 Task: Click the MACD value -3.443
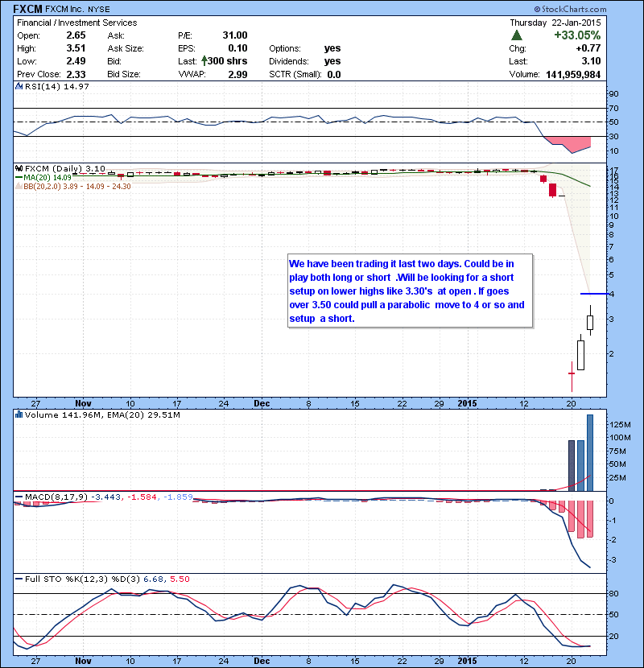(106, 497)
